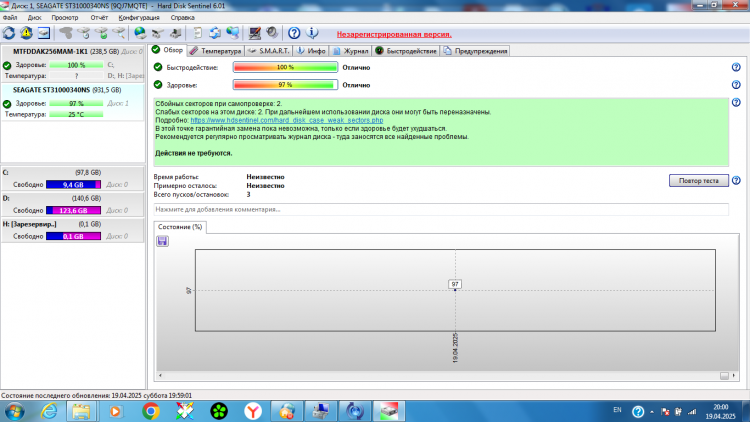Viewport: 750px width, 422px height.
Task: Click the EN language indicator
Action: (617, 410)
